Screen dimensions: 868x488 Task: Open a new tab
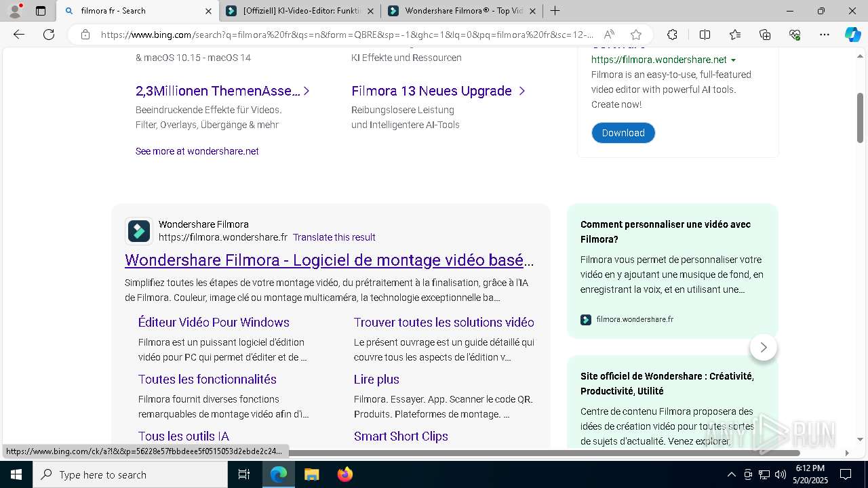(x=555, y=11)
